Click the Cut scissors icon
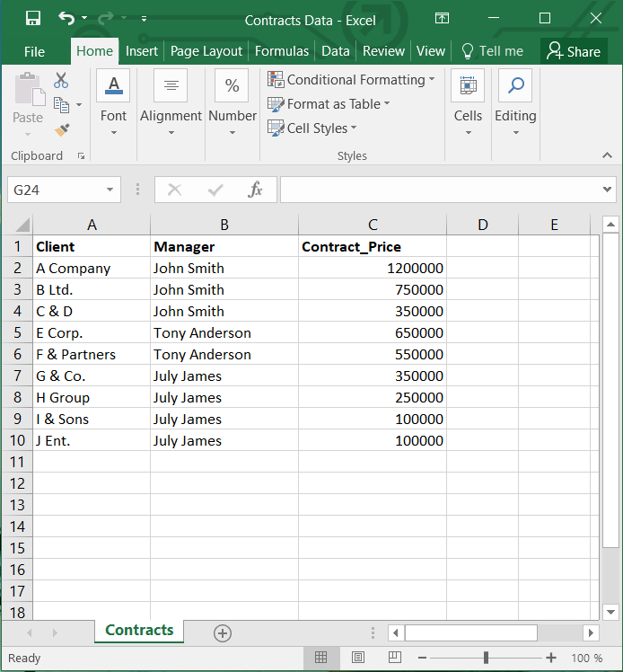623x672 pixels. click(x=61, y=81)
